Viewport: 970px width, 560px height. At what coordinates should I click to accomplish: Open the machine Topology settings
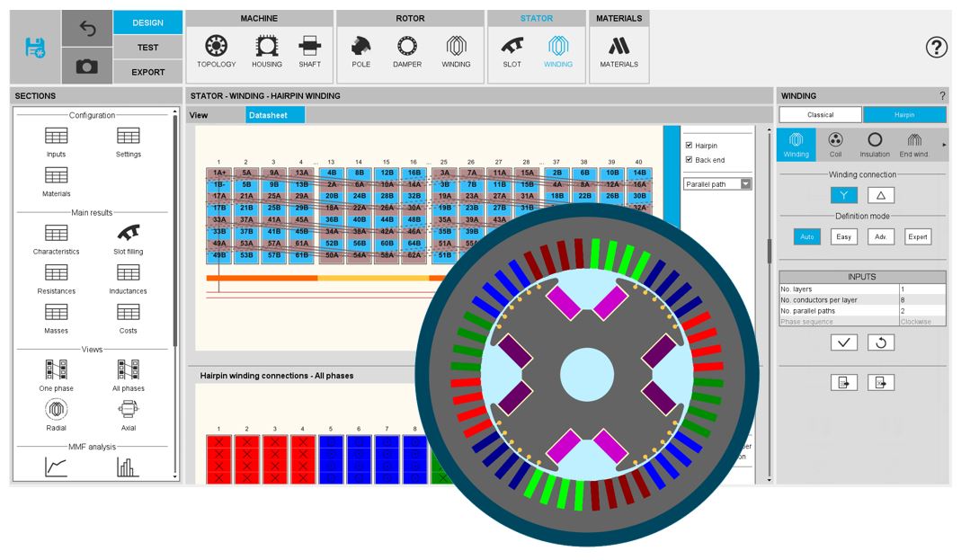pyautogui.click(x=216, y=51)
